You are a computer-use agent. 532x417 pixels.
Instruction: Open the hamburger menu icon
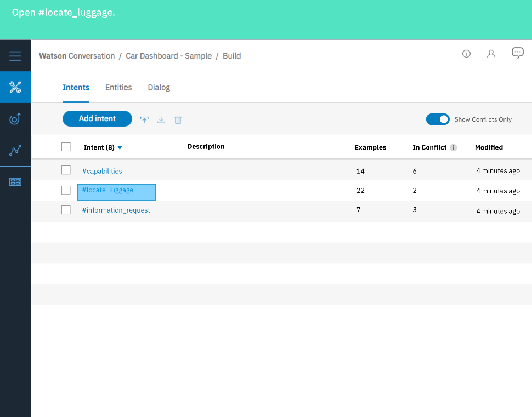[15, 56]
